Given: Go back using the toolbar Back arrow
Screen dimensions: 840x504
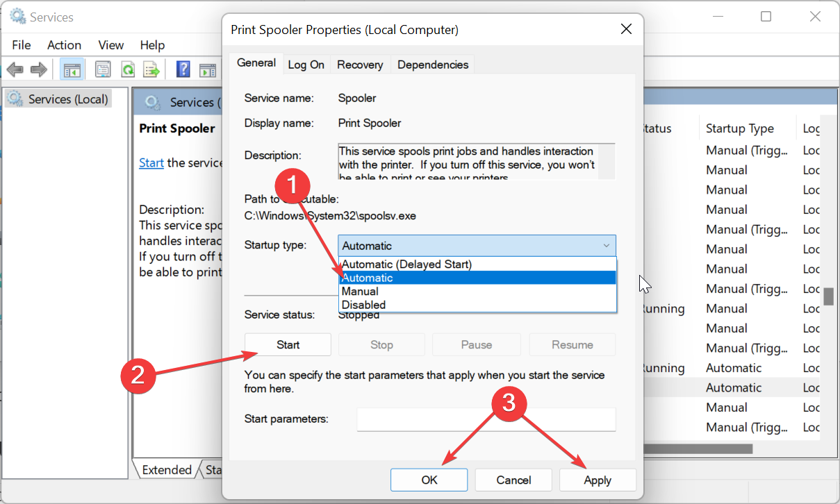Looking at the screenshot, I should pos(15,69).
